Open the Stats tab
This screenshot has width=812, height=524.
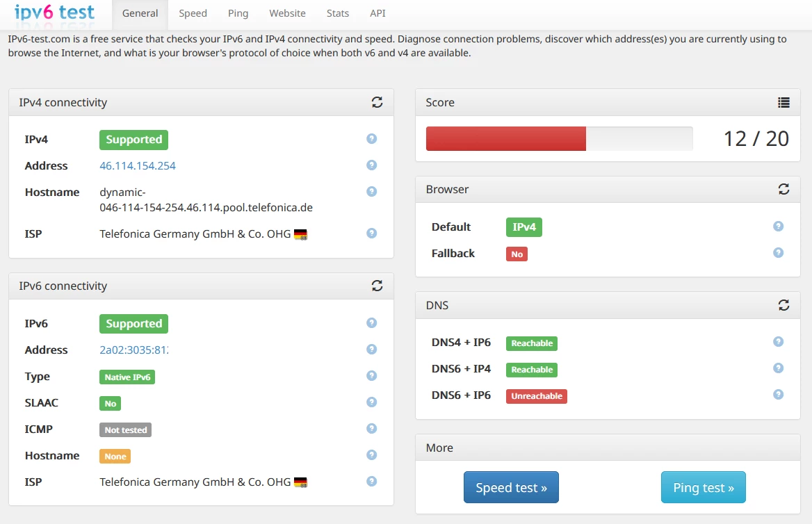click(338, 13)
